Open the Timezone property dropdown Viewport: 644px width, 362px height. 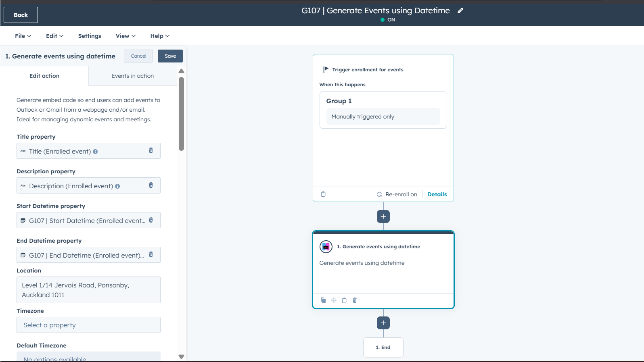click(88, 325)
